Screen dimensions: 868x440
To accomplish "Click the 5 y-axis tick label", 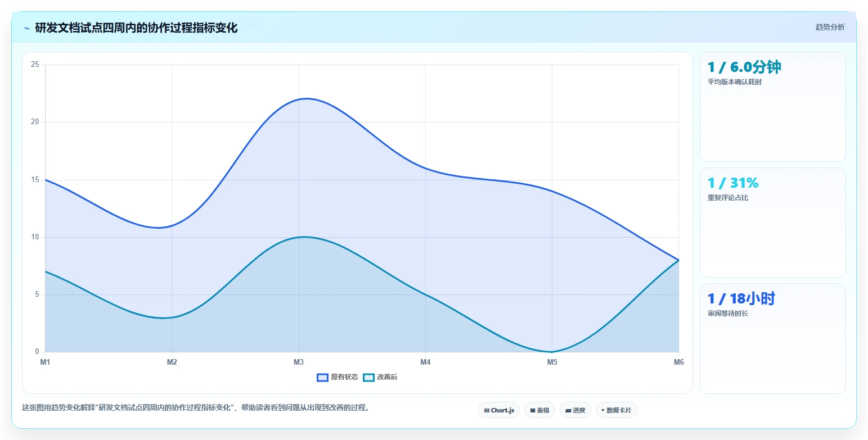I will click(37, 294).
